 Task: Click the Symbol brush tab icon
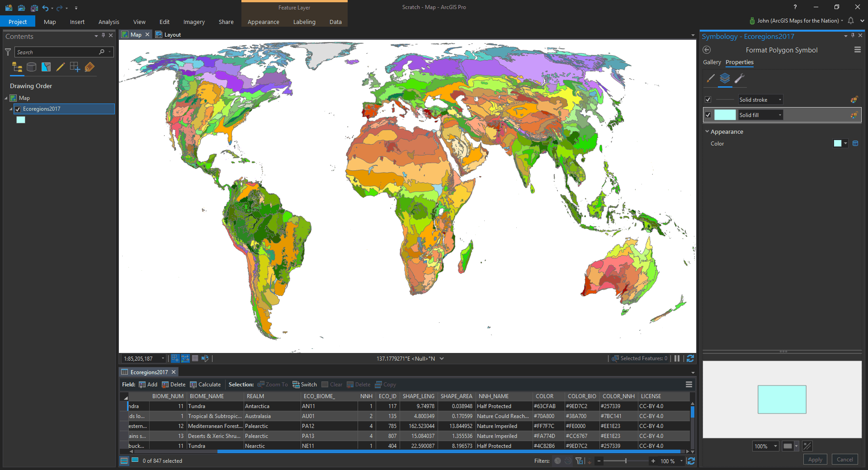point(711,79)
